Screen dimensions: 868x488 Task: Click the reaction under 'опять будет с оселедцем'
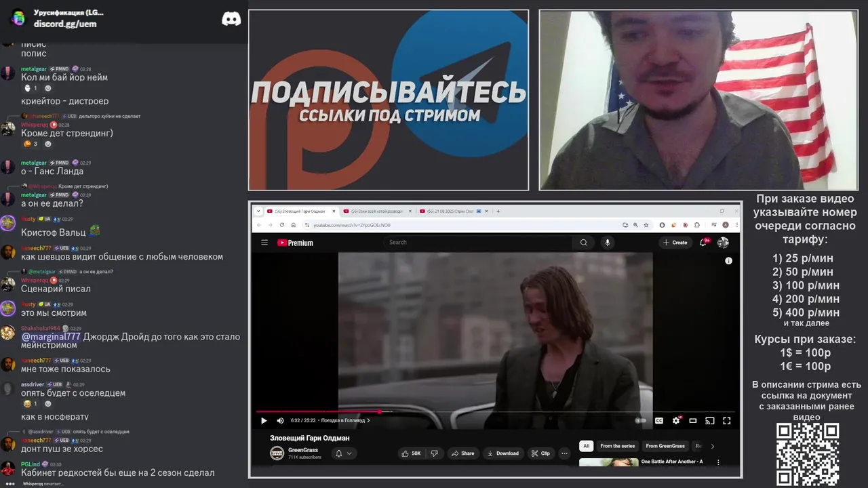pos(30,404)
